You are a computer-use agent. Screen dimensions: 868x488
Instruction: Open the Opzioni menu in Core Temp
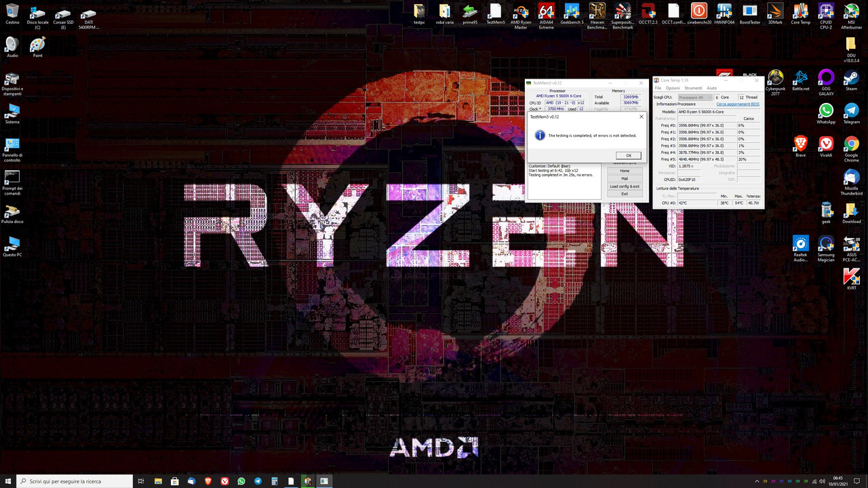click(672, 87)
